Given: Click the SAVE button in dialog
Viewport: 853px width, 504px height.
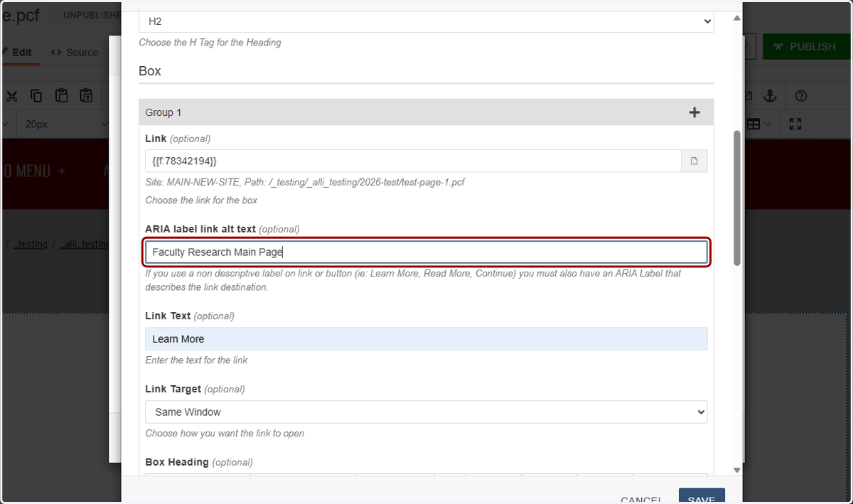Looking at the screenshot, I should pyautogui.click(x=702, y=496).
